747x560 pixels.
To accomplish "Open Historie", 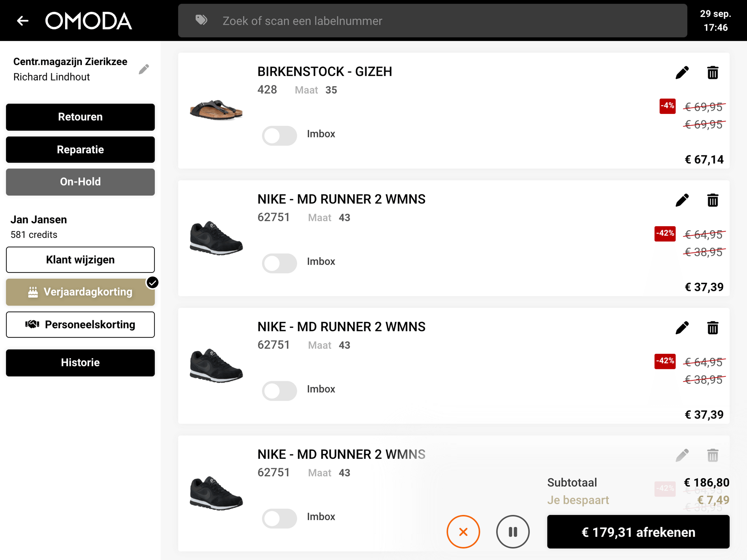I will click(x=80, y=362).
